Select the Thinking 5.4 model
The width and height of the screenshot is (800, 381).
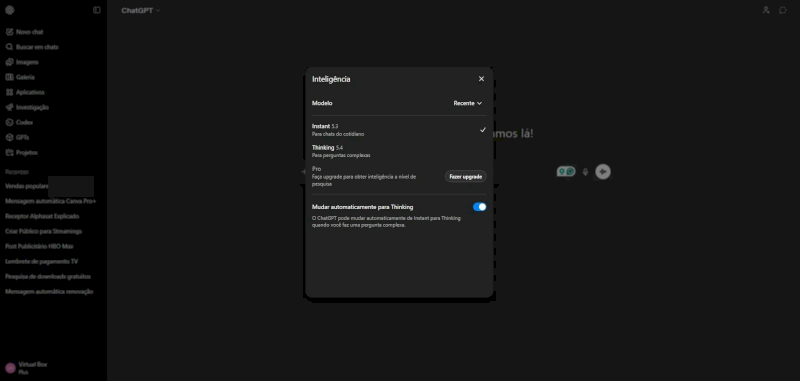pos(399,151)
